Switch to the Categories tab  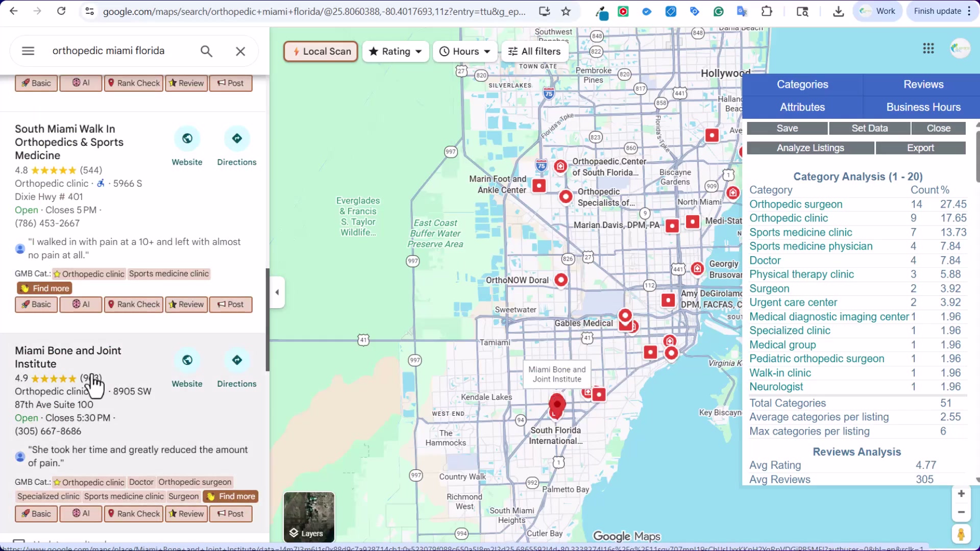802,85
